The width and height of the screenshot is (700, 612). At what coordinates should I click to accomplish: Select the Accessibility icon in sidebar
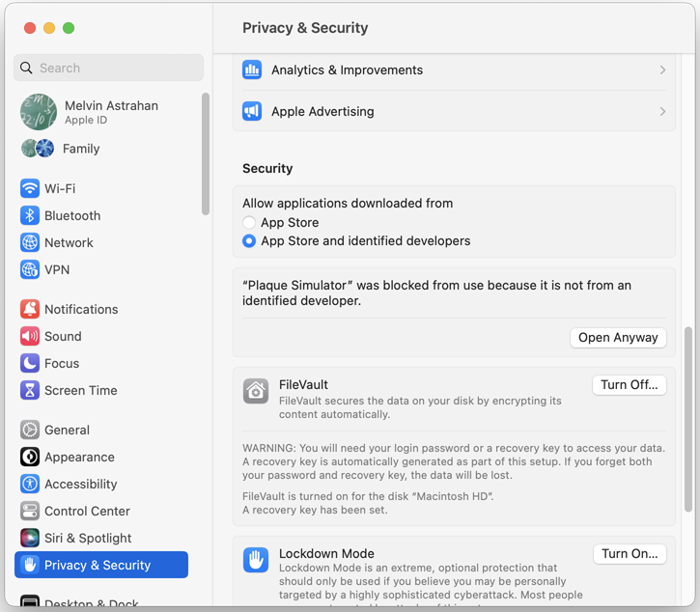tap(30, 484)
